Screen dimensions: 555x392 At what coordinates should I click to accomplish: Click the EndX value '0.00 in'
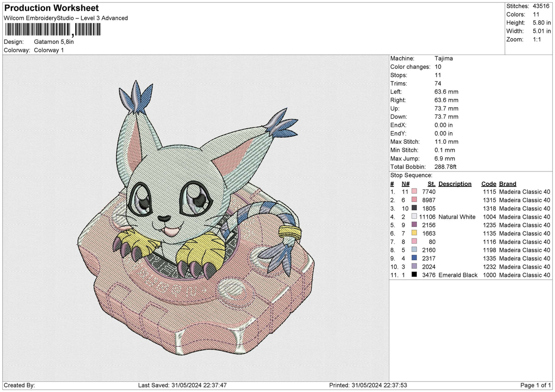tap(444, 125)
